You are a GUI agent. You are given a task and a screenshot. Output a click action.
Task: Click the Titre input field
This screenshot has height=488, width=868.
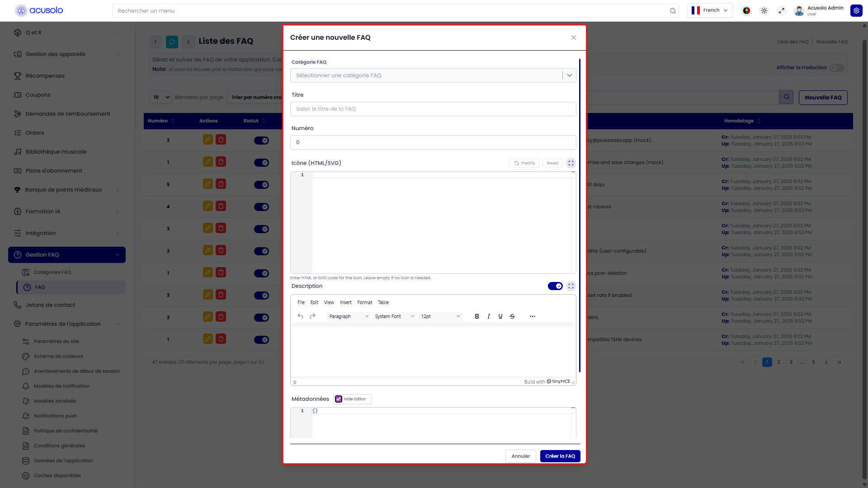click(x=433, y=109)
